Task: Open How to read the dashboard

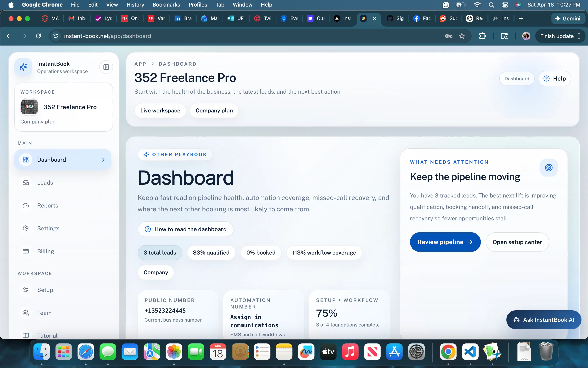Action: [186, 229]
